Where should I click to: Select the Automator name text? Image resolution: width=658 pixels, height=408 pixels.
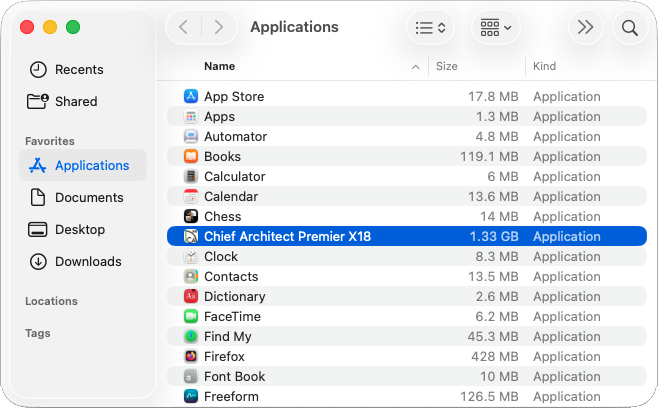235,136
